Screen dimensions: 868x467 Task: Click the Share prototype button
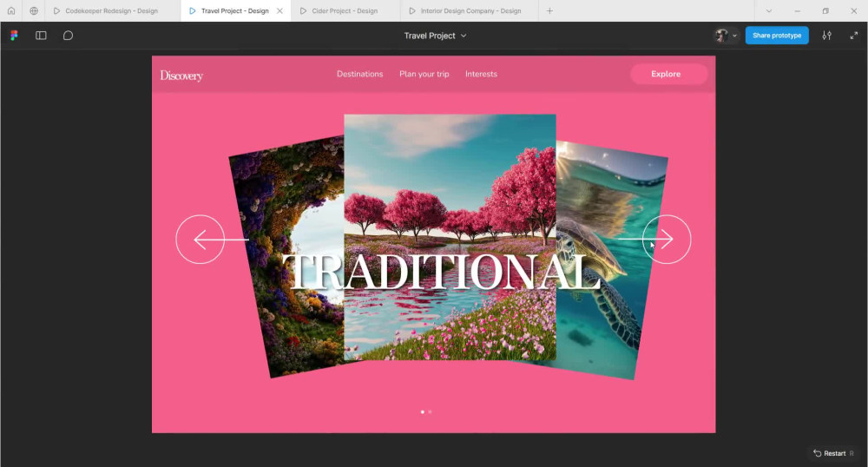tap(777, 36)
